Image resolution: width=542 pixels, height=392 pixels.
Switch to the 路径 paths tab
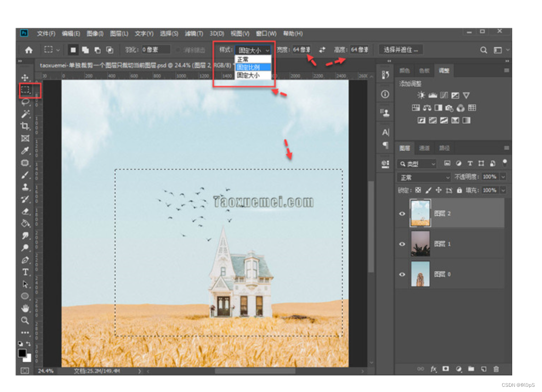pyautogui.click(x=444, y=148)
